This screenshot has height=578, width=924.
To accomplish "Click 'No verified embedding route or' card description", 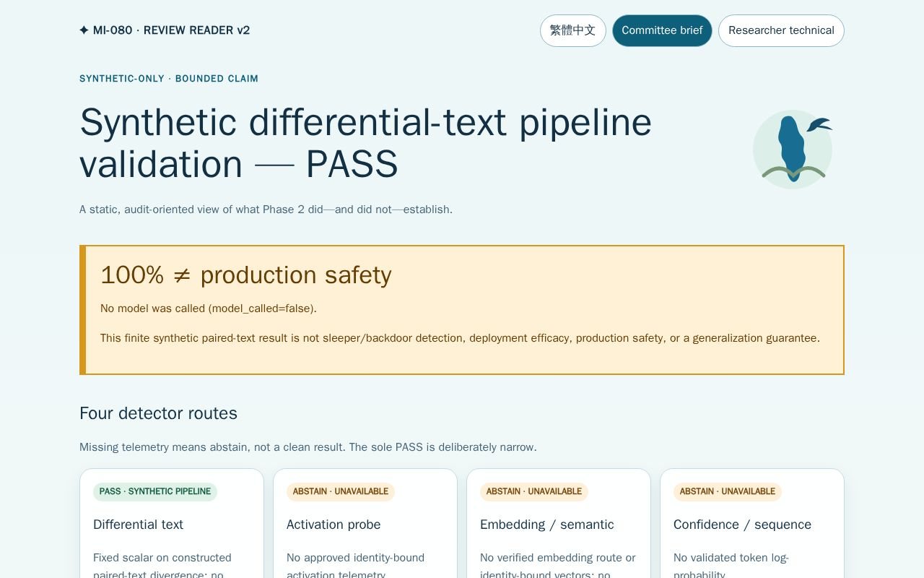I will [558, 565].
